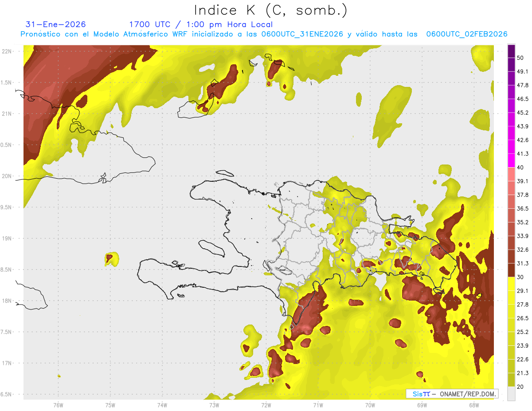Click the legend value "23.9"
This screenshot has height=411, width=532.
[523, 346]
